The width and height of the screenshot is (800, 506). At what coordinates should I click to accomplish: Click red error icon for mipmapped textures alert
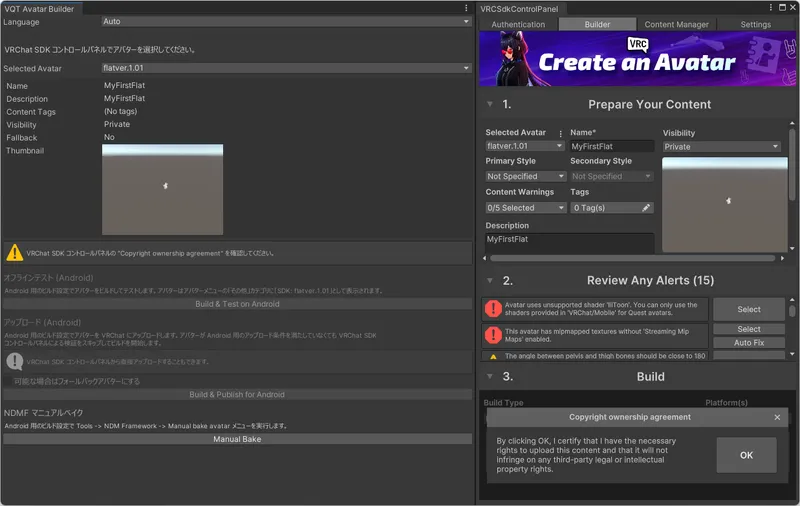pyautogui.click(x=493, y=335)
